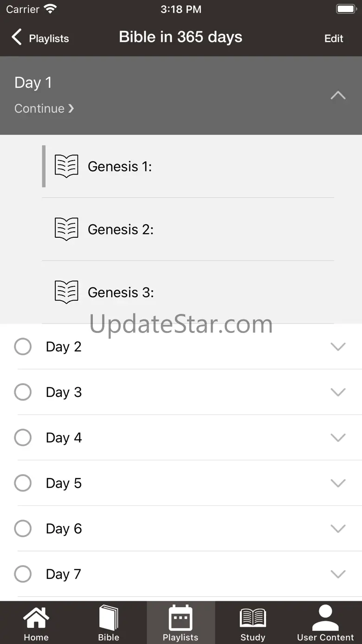Screen dimensions: 362x644
Task: Tap the Genesis 1 book icon
Action: coord(66,166)
